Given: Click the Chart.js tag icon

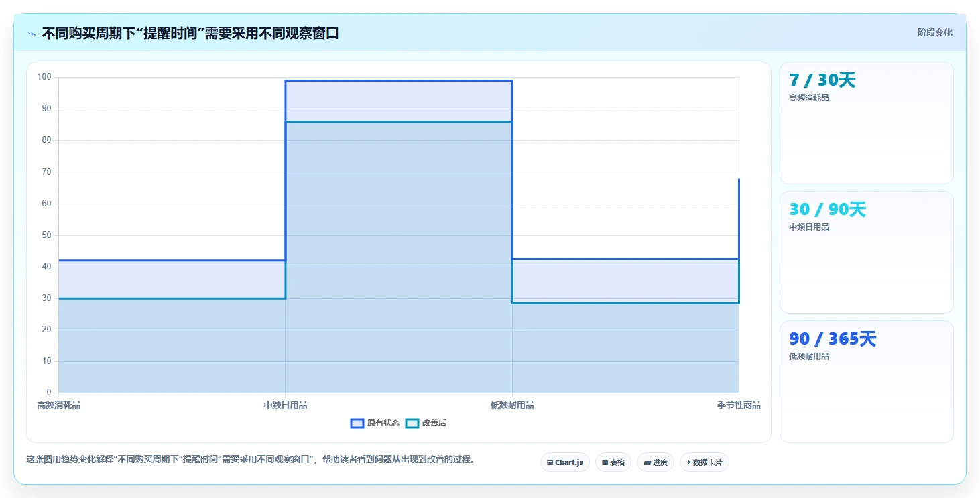Looking at the screenshot, I should click(550, 462).
